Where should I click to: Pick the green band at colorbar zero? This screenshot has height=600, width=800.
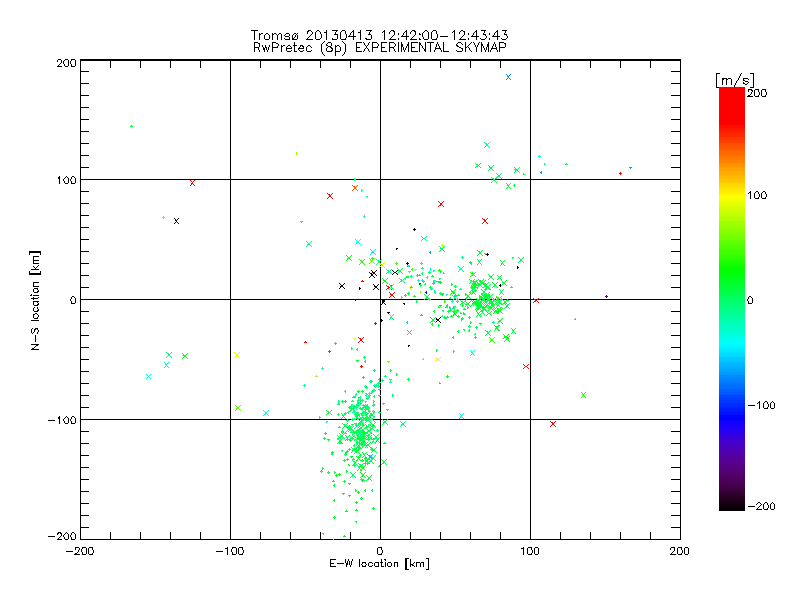point(732,300)
